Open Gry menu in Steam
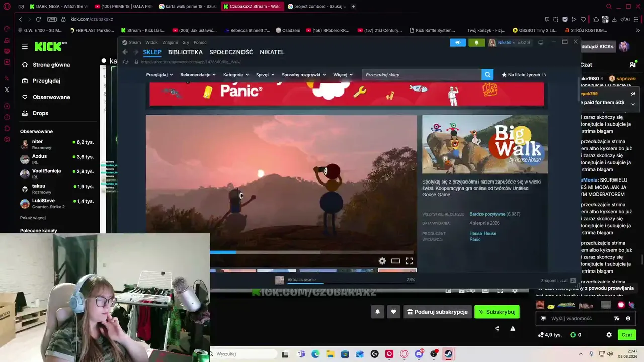 click(186, 43)
